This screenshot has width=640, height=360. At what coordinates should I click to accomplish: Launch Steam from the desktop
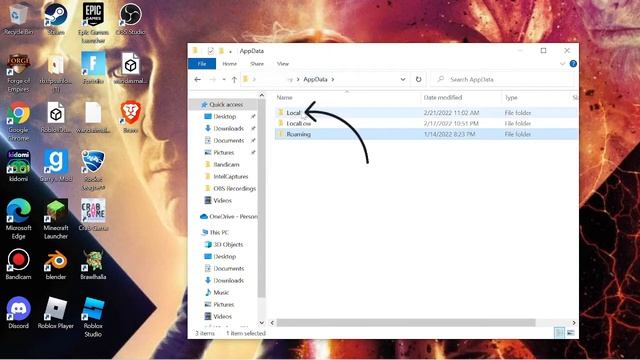click(56, 19)
